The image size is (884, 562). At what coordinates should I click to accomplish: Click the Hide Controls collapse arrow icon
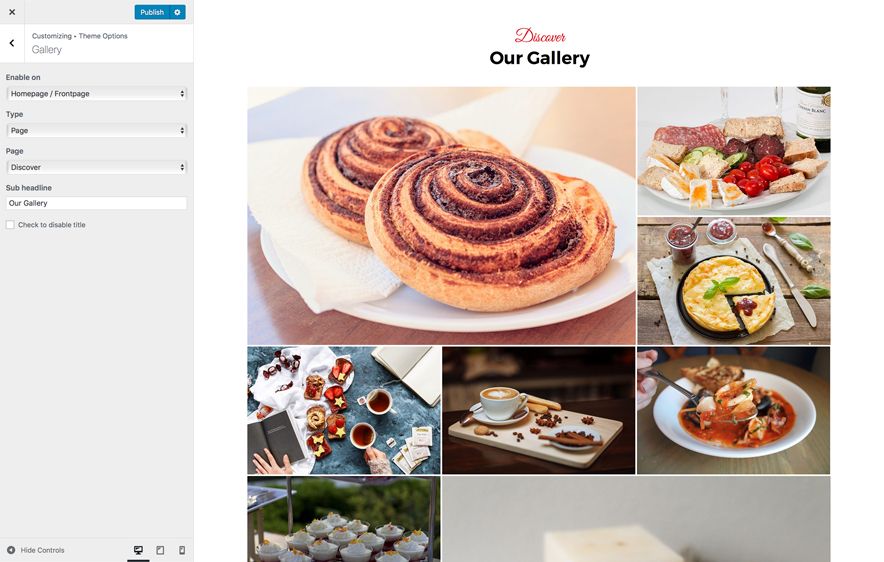(x=11, y=550)
